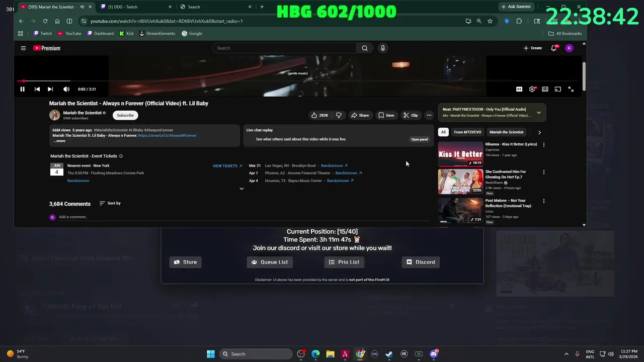Open Bandsintown link for Phoenix show

click(x=349, y=173)
